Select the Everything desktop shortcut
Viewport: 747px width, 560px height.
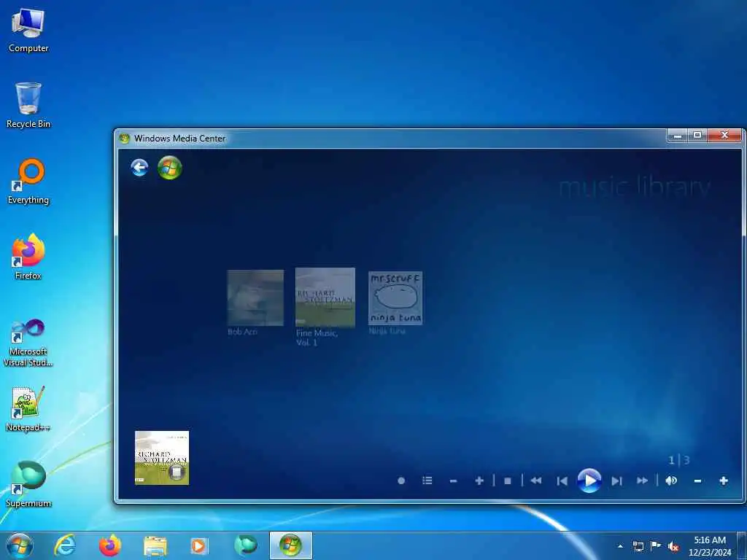pyautogui.click(x=28, y=182)
